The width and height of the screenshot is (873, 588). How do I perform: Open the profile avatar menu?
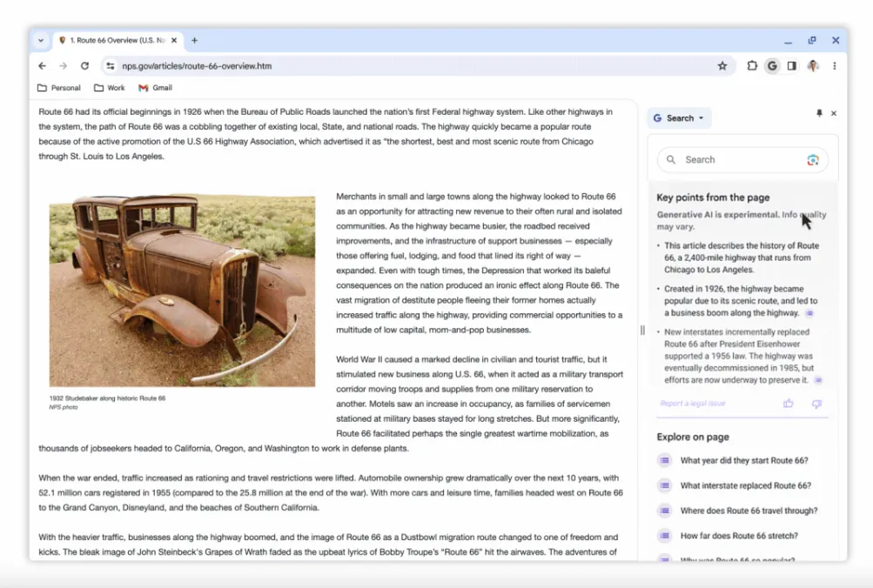[813, 65]
